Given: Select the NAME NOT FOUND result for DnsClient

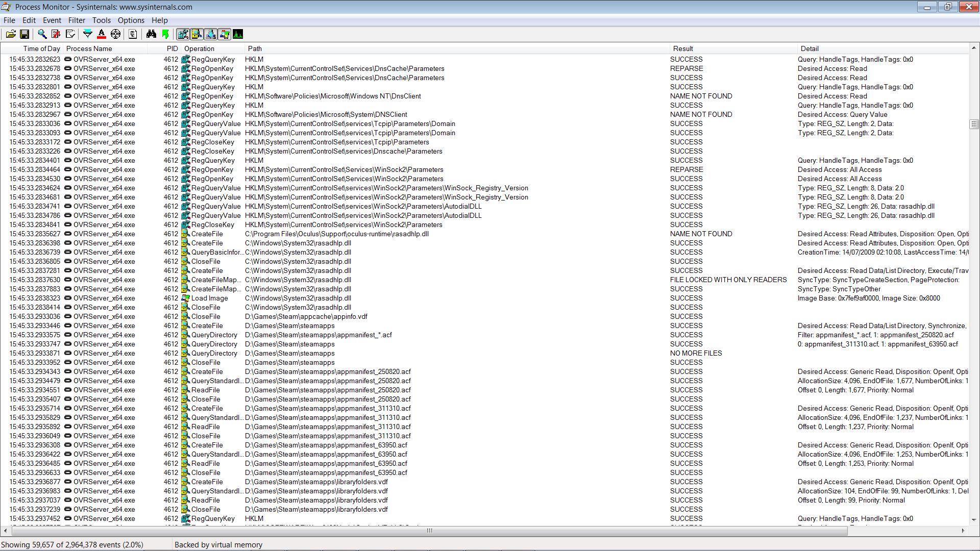Looking at the screenshot, I should tap(701, 96).
